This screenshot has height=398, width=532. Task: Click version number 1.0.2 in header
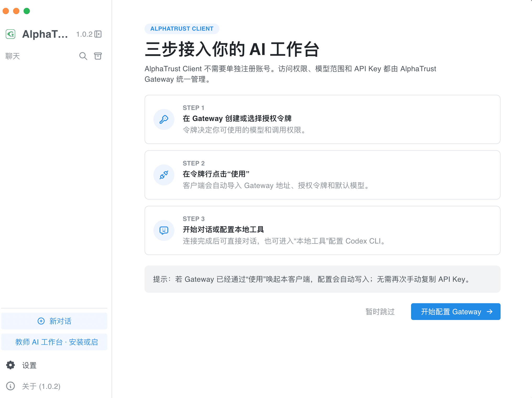[x=84, y=34]
